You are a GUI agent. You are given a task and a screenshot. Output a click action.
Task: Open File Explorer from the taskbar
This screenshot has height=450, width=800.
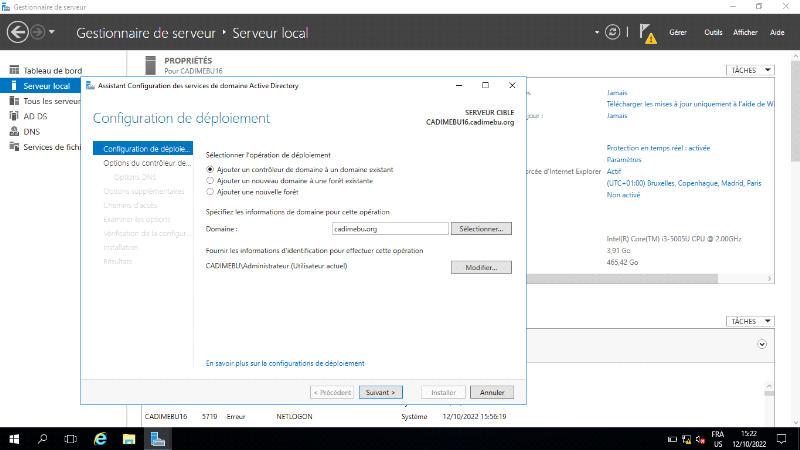tap(129, 438)
